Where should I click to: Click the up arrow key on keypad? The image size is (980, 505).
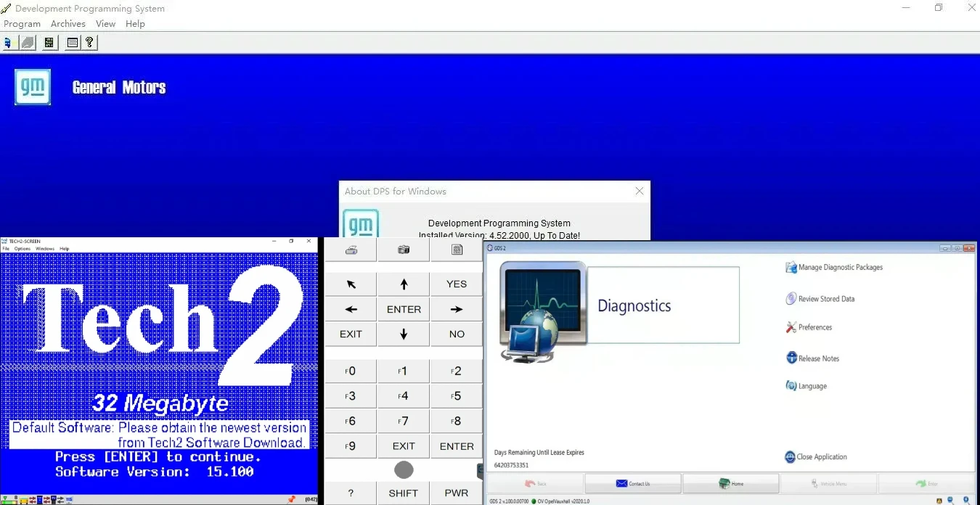tap(404, 284)
